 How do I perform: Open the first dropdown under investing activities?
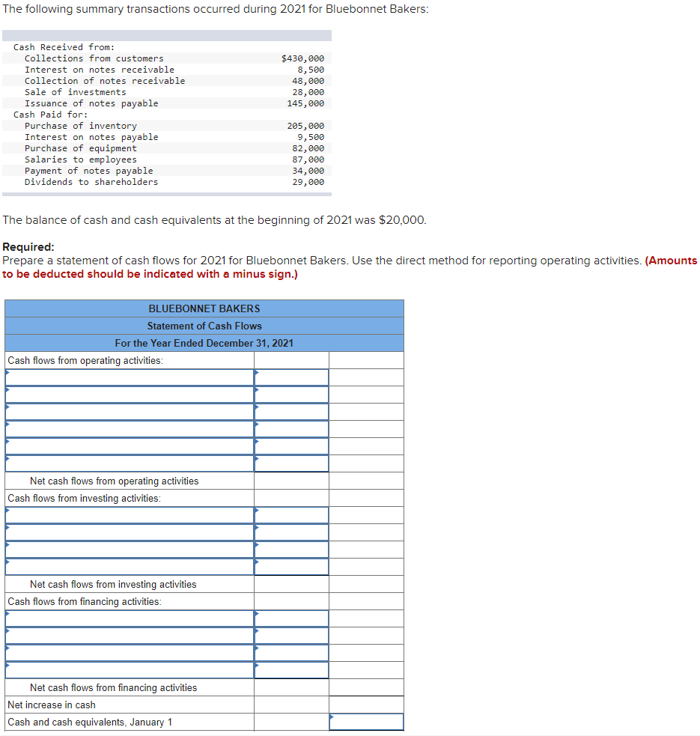pos(129,515)
